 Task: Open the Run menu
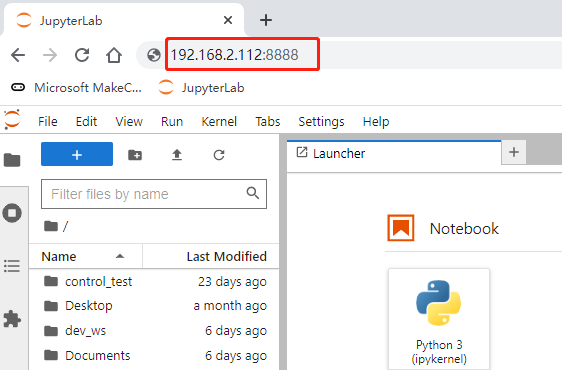click(x=172, y=122)
